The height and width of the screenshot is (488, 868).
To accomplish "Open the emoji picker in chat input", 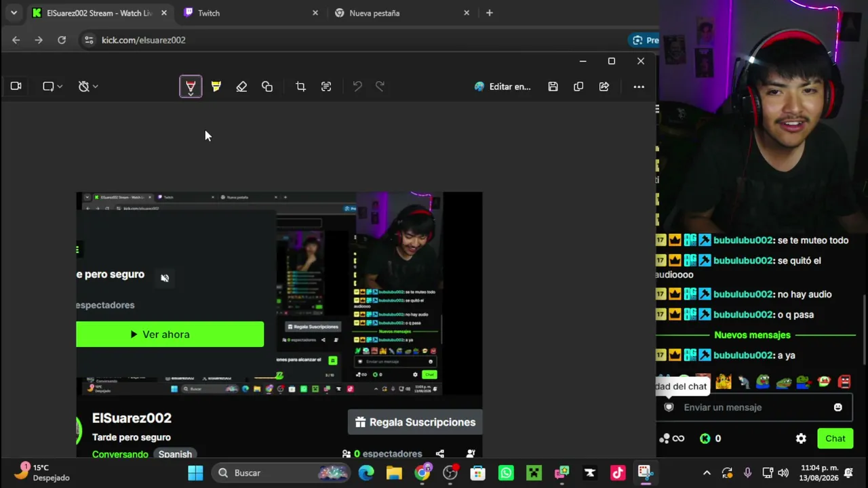I will (x=838, y=407).
